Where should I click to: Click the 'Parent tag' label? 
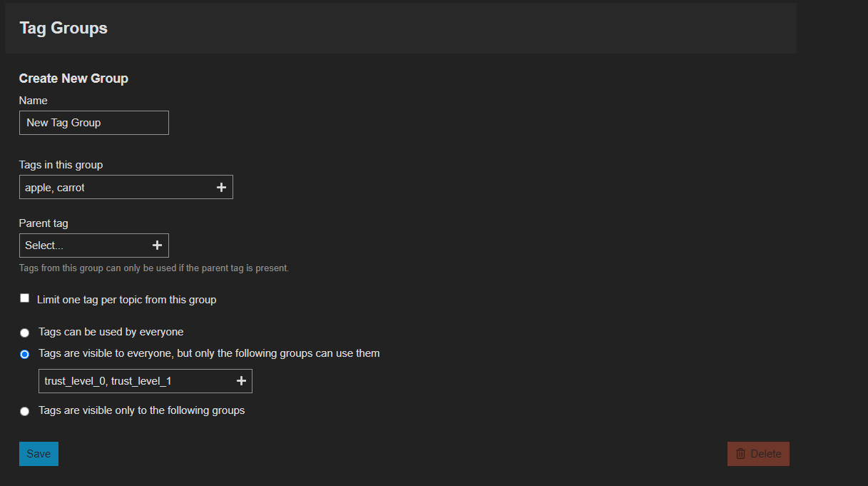(44, 223)
